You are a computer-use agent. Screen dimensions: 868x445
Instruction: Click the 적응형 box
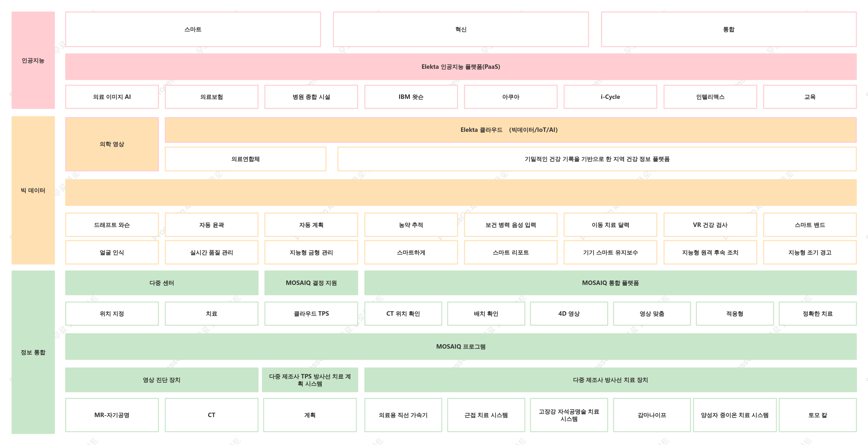pyautogui.click(x=734, y=314)
